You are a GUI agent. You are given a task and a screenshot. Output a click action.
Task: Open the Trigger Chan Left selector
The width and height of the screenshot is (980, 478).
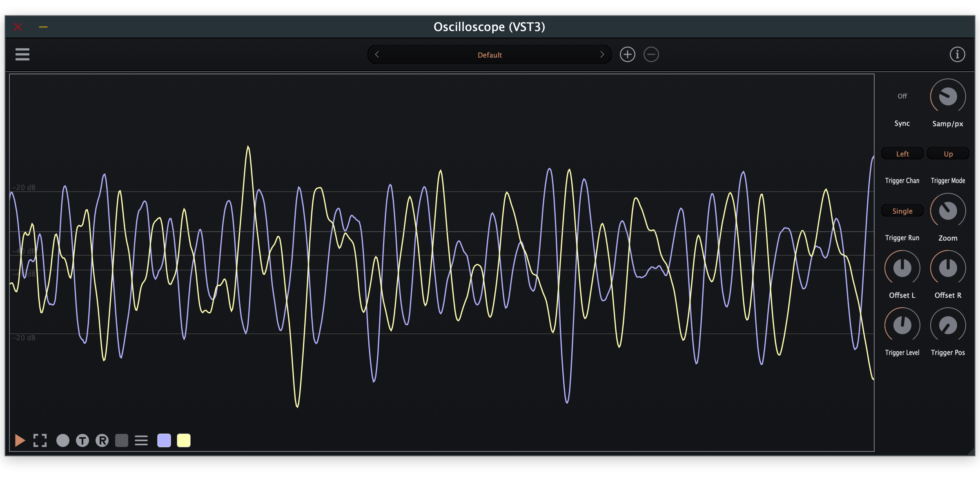coord(902,154)
